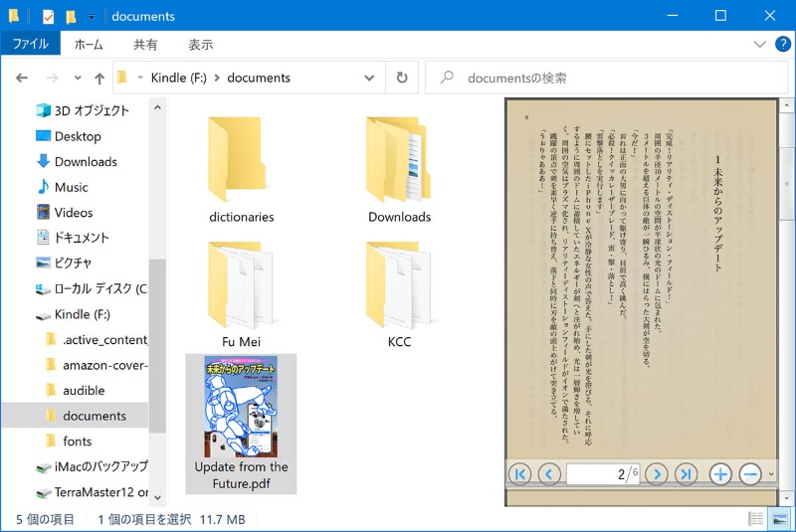Viewport: 796px width, 532px height.
Task: Select .active_content folder in navigation tree
Action: coord(96,339)
